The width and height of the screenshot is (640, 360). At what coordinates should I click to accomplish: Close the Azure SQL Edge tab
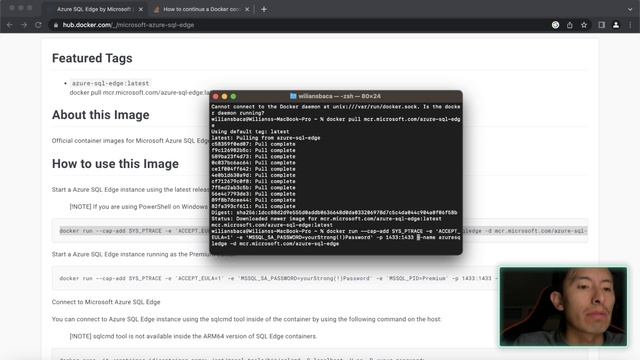point(141,9)
